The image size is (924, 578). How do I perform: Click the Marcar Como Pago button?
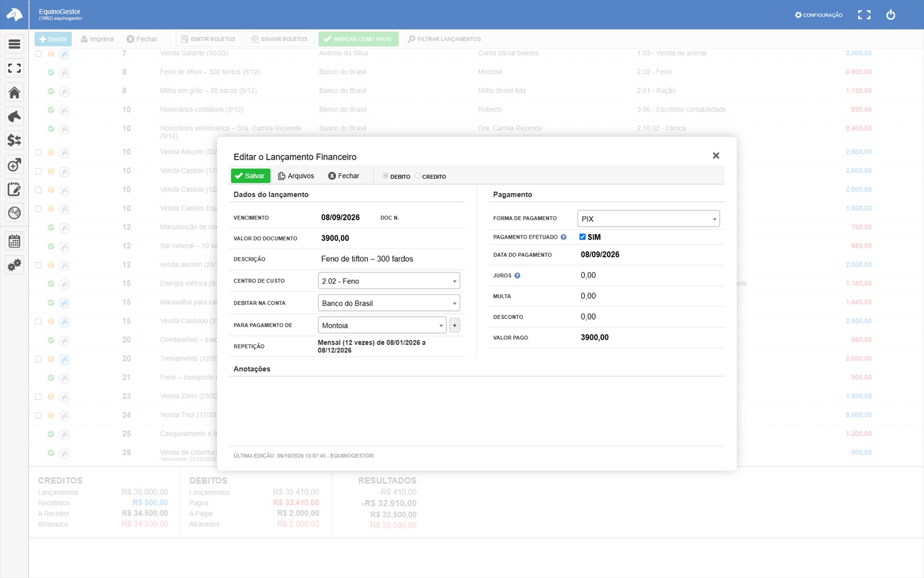[358, 39]
